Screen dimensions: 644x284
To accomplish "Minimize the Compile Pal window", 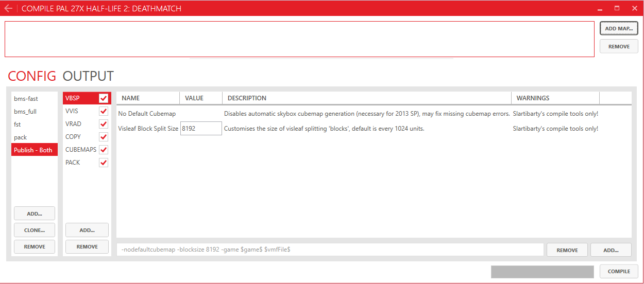I will pyautogui.click(x=600, y=9).
